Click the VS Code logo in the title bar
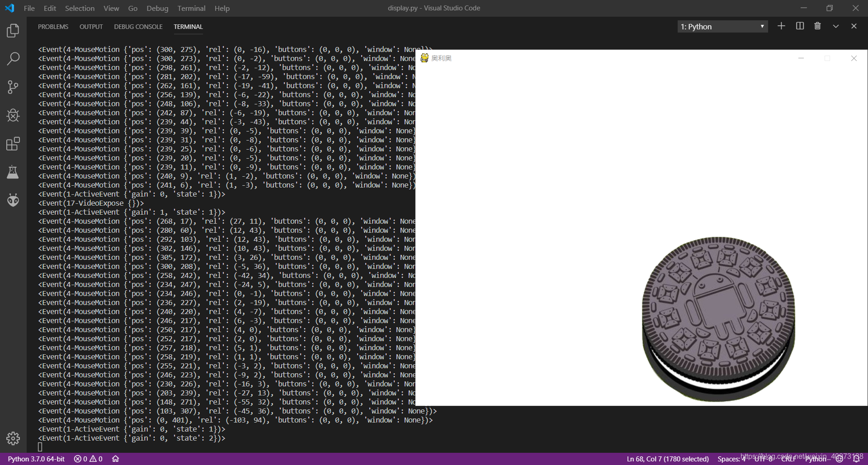The width and height of the screenshot is (868, 465). point(9,8)
